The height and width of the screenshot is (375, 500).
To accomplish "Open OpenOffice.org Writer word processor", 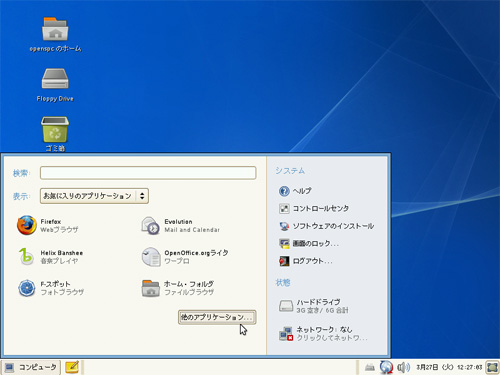I will (185, 257).
